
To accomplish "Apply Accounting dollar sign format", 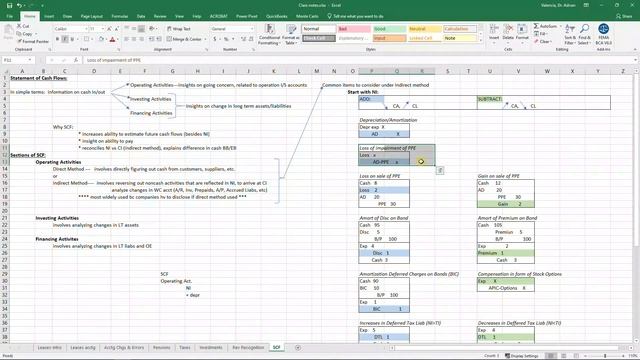I will (x=215, y=39).
